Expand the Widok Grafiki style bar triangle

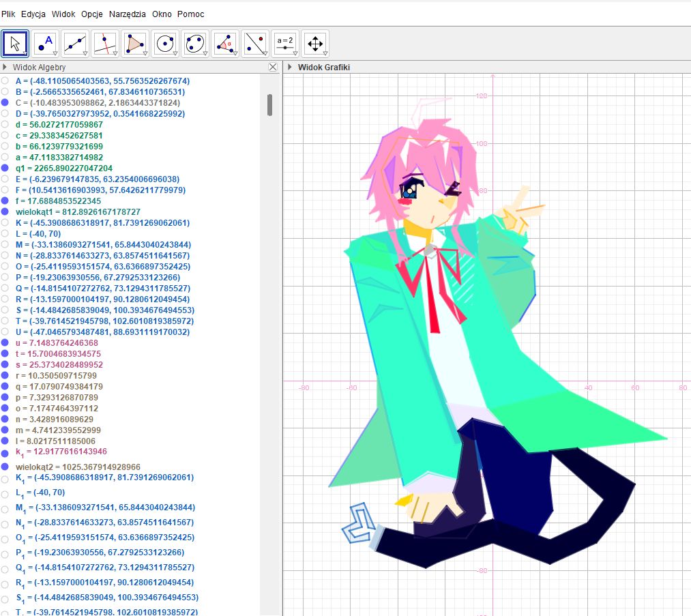tap(290, 67)
